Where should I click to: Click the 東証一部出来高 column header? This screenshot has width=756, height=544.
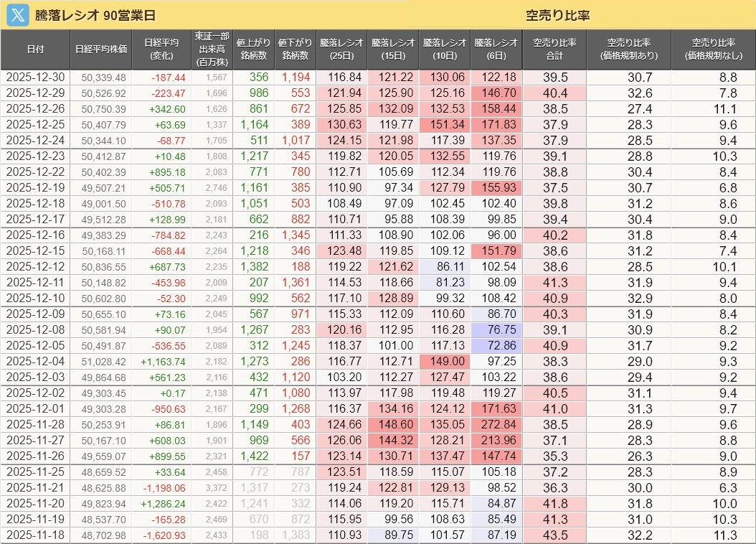tap(212, 49)
